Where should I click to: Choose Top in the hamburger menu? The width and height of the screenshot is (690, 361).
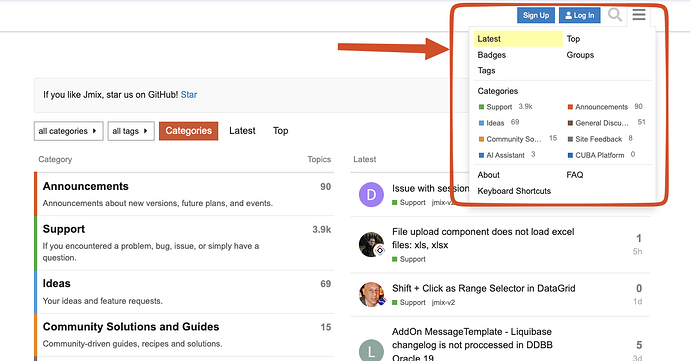click(x=573, y=39)
